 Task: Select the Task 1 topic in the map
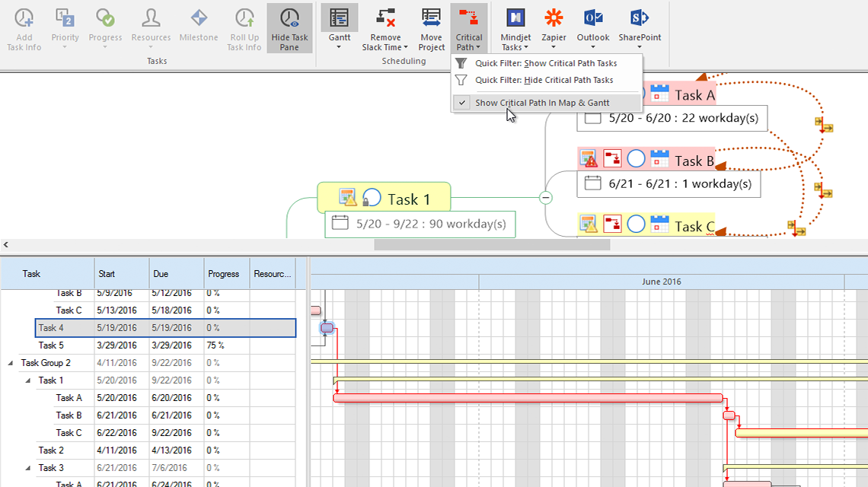click(384, 198)
